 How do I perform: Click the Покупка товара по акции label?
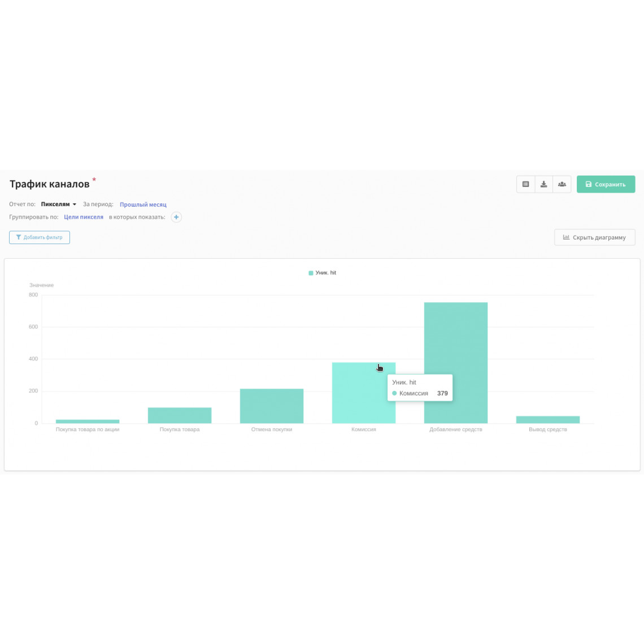[x=88, y=429]
